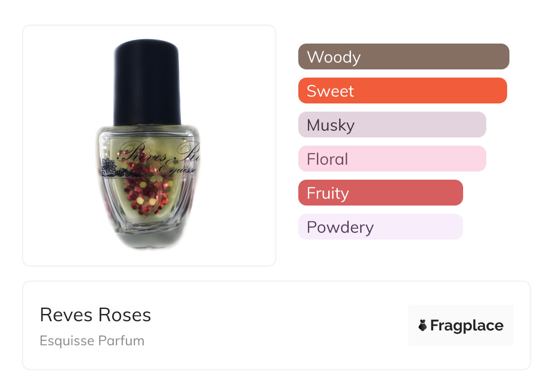Screen dimensions: 553x392
Task: Select the Woody accord bar
Action: pyautogui.click(x=404, y=57)
